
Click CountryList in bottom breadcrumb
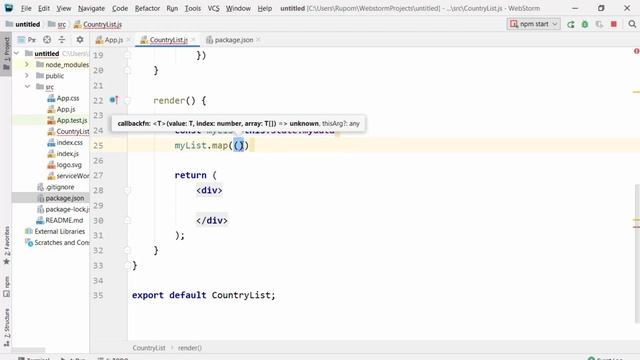[149, 348]
